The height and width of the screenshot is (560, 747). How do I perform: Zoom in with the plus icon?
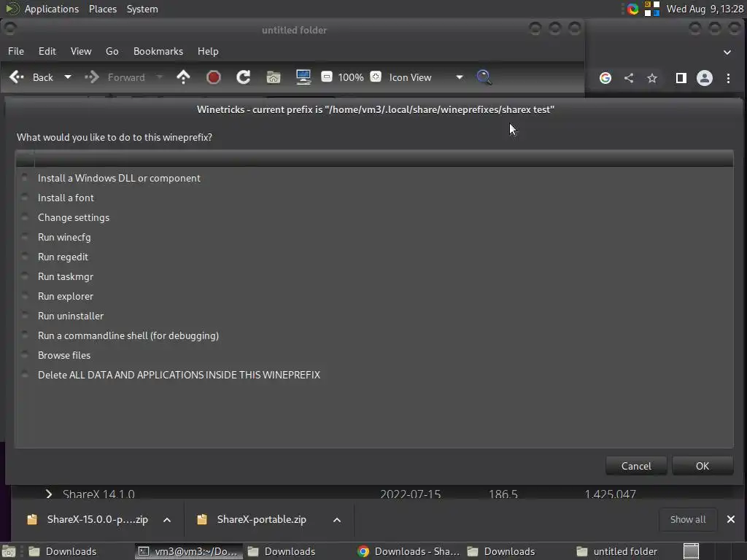(376, 77)
